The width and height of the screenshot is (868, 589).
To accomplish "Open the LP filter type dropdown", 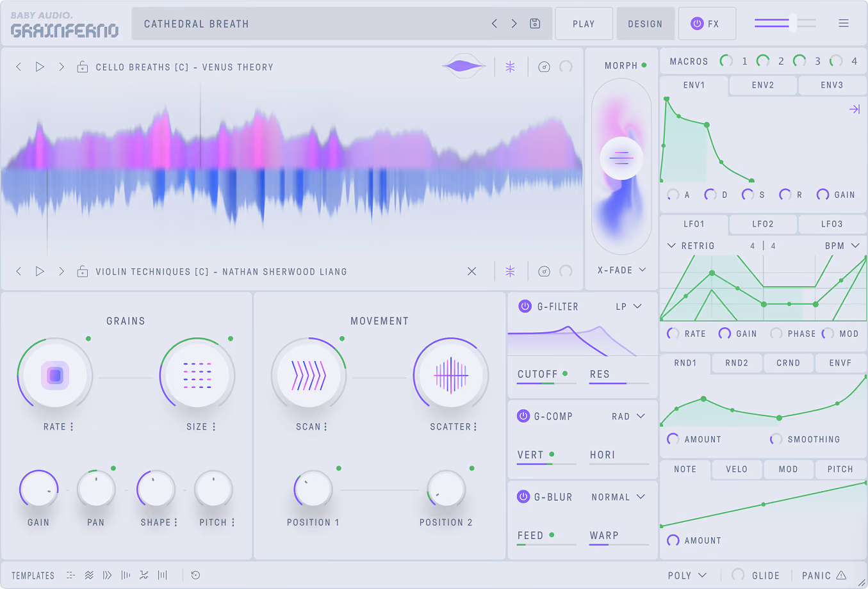I will pos(628,307).
